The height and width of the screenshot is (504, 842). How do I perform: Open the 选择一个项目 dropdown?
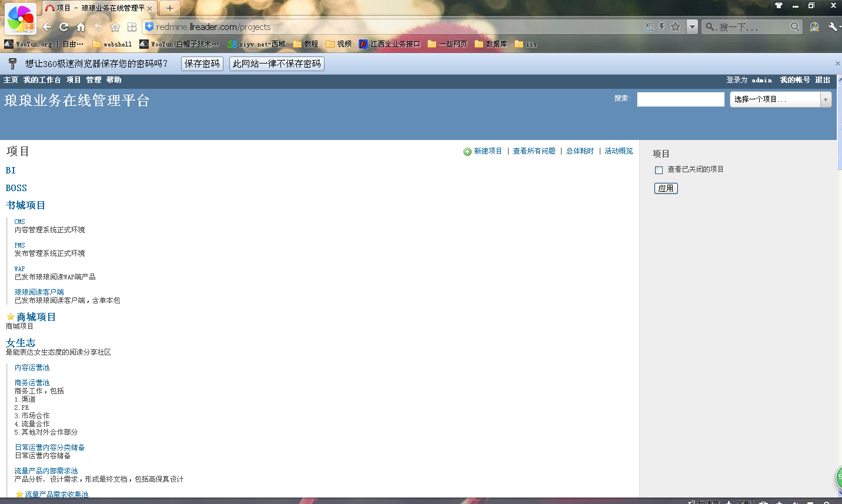781,99
